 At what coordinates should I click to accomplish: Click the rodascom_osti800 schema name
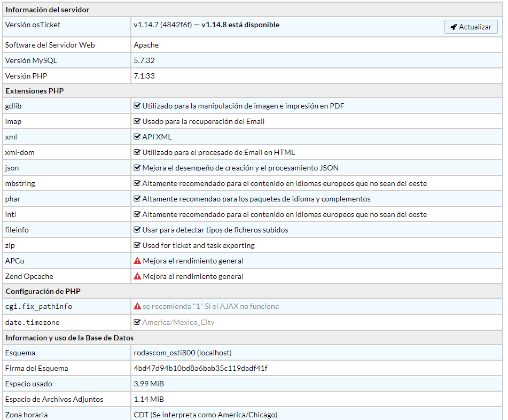pyautogui.click(x=165, y=353)
